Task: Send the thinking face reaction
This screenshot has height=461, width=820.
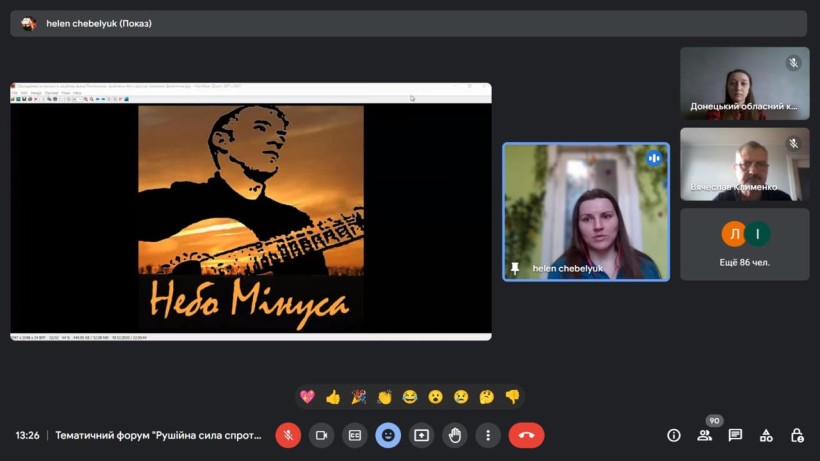Action: [487, 397]
